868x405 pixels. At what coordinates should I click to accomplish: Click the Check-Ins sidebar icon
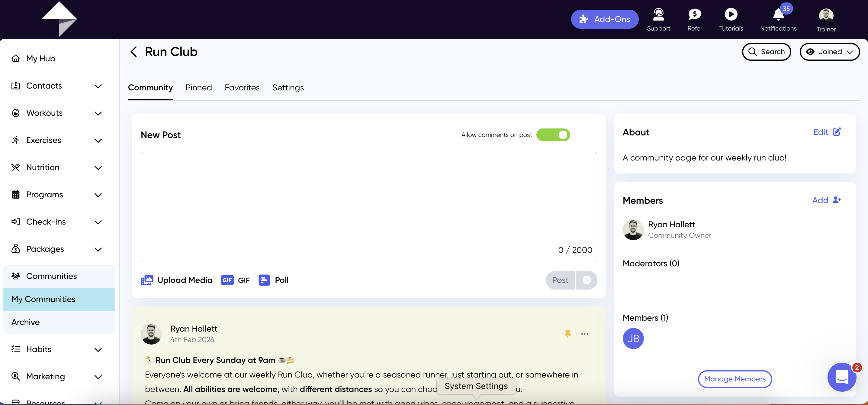(x=15, y=222)
